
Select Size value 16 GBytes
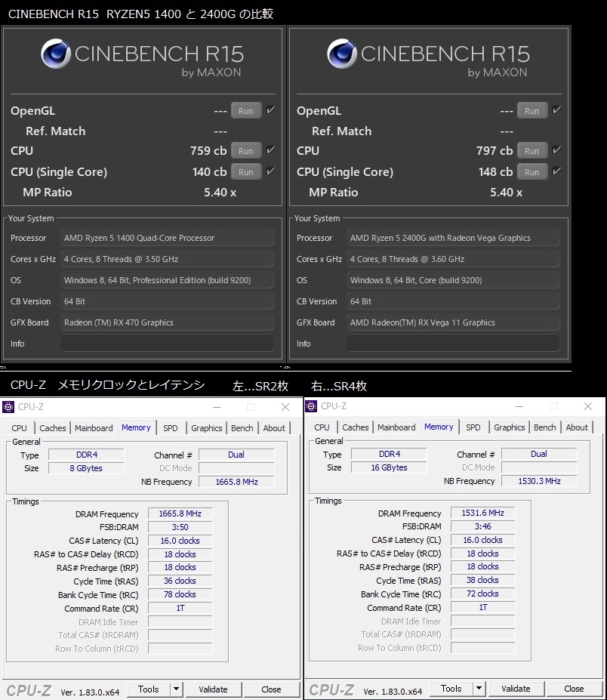(389, 467)
